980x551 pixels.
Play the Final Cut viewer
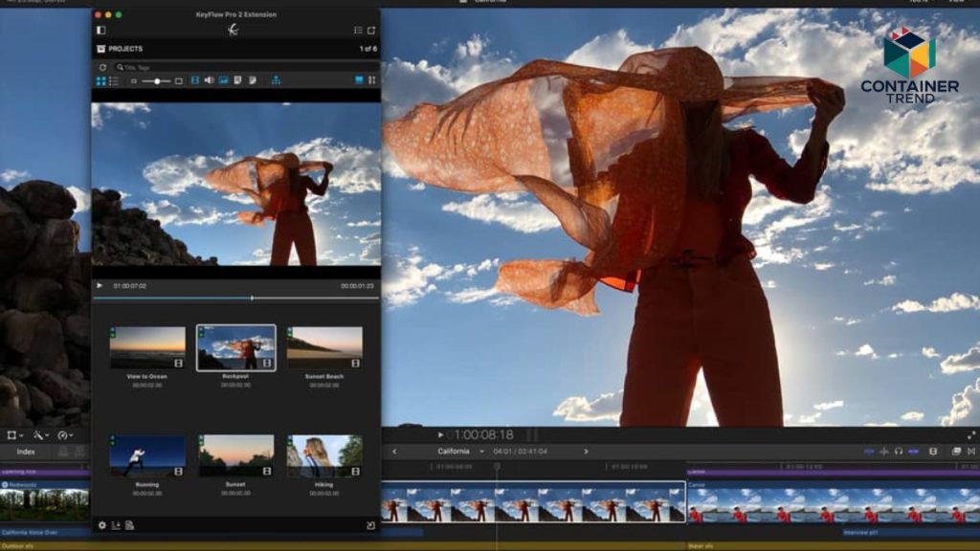coord(440,435)
